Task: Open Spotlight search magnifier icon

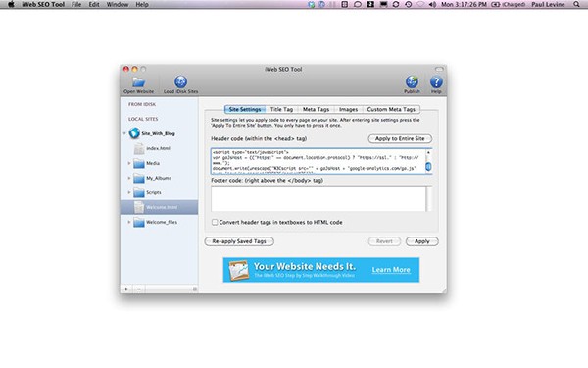Action: (x=576, y=4)
